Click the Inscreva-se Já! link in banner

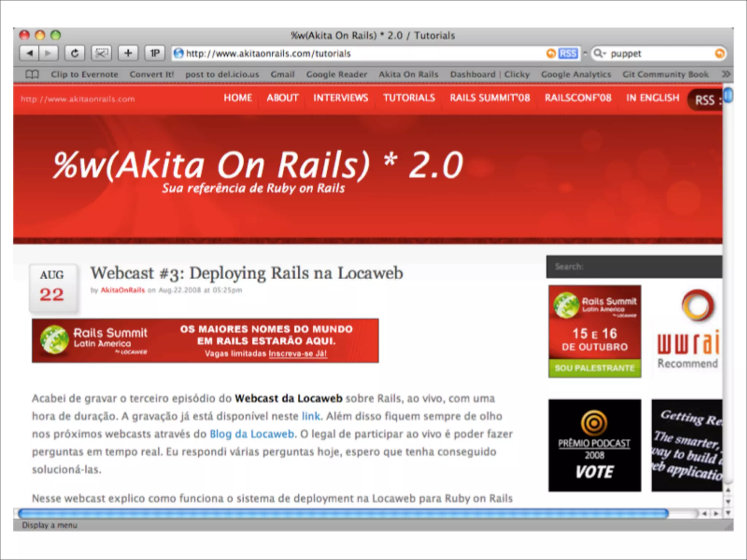pyautogui.click(x=298, y=354)
